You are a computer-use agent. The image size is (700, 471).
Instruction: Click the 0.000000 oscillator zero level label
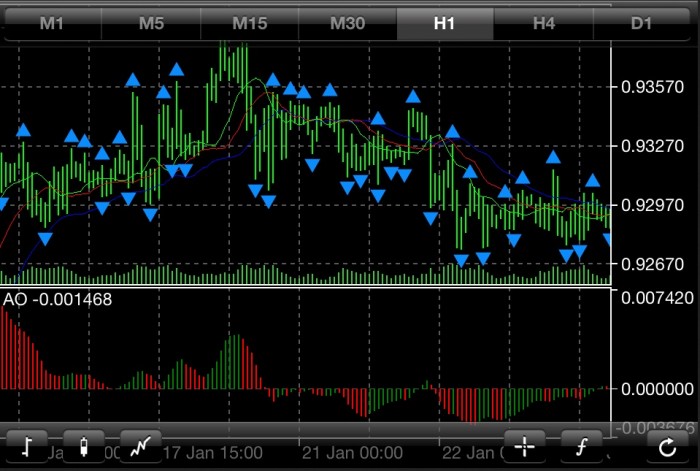point(657,389)
